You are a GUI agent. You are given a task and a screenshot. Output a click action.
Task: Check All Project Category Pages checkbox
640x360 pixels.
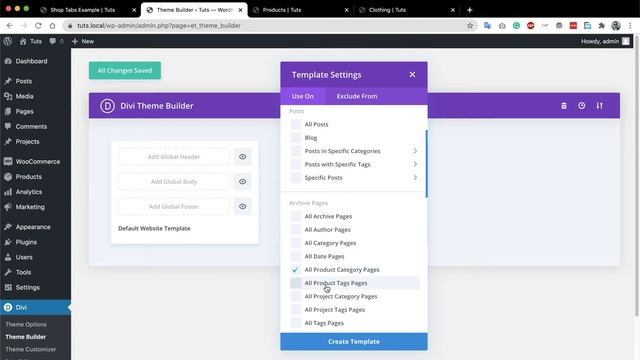[x=296, y=296]
